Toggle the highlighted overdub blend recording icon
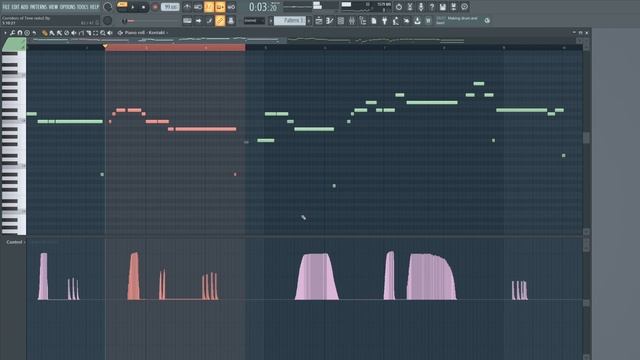The width and height of the screenshot is (640, 360). tap(220, 7)
